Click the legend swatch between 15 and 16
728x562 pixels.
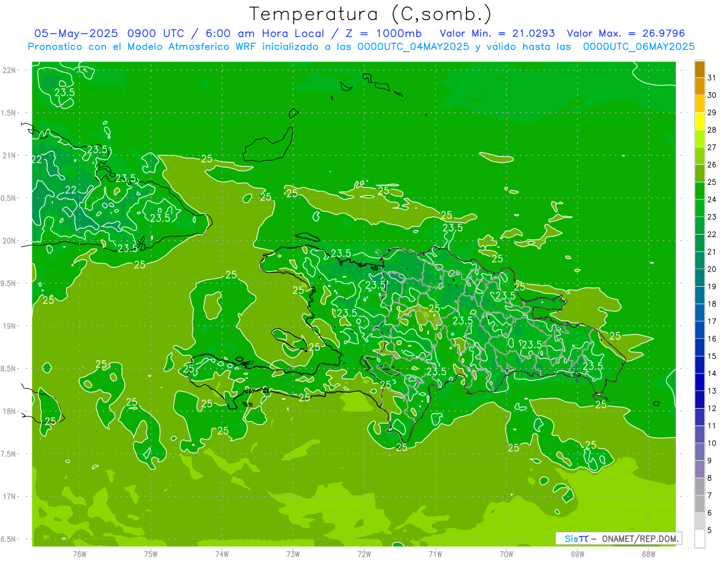coord(699,347)
